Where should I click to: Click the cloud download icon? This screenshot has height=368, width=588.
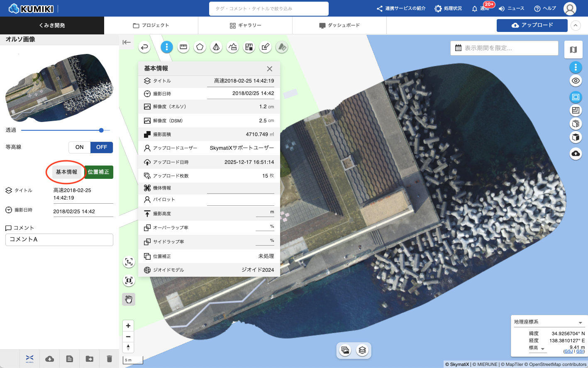pyautogui.click(x=49, y=359)
